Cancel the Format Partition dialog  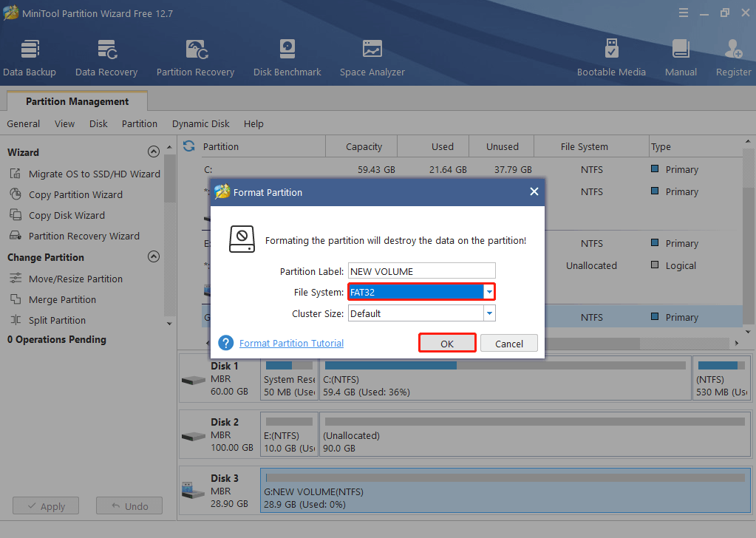tap(508, 342)
